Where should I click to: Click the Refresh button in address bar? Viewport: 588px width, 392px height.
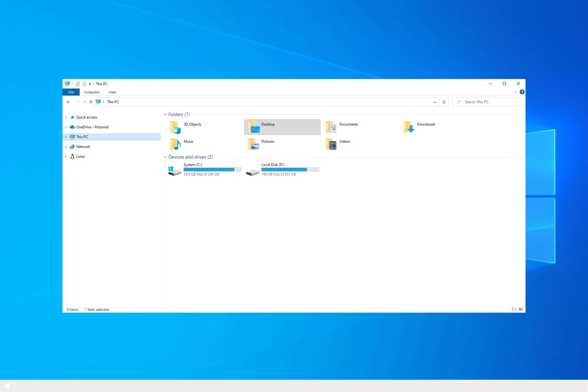[444, 102]
